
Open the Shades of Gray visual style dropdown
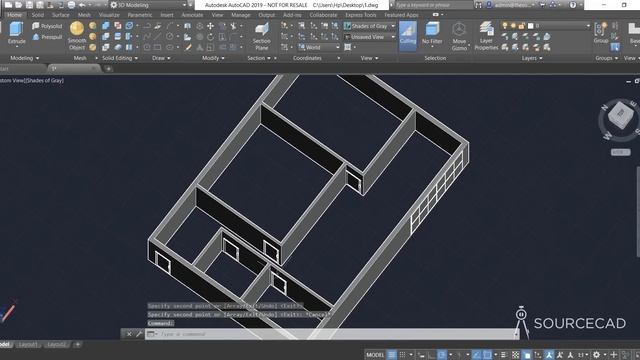click(369, 26)
